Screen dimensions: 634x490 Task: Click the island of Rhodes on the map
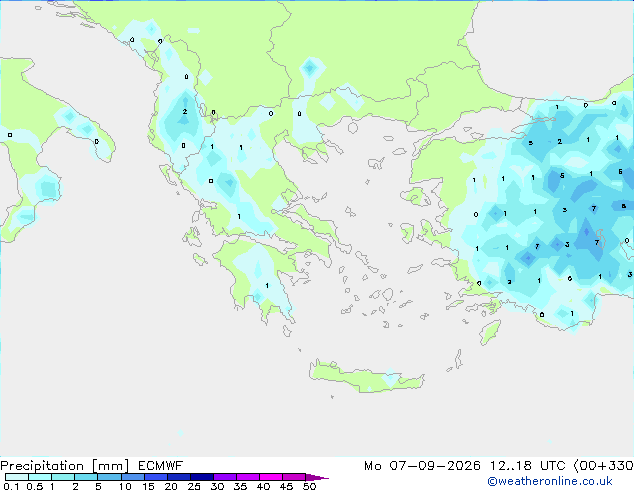(x=490, y=332)
